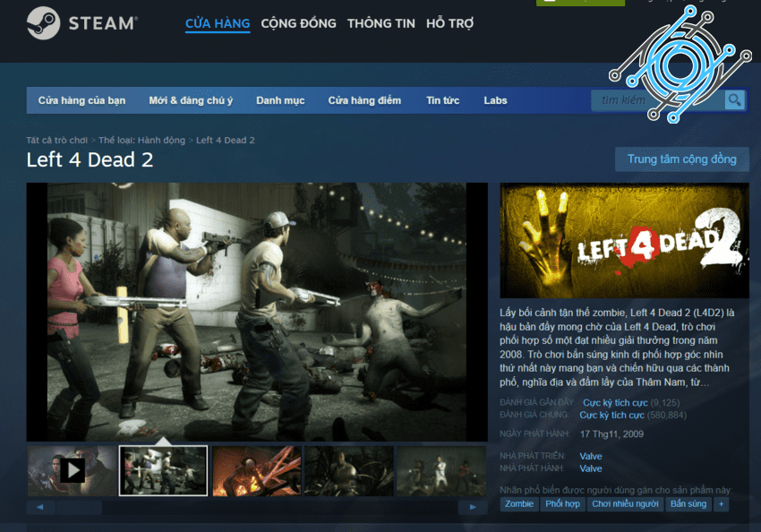
Task: Add a tag with the plus button
Action: click(721, 504)
